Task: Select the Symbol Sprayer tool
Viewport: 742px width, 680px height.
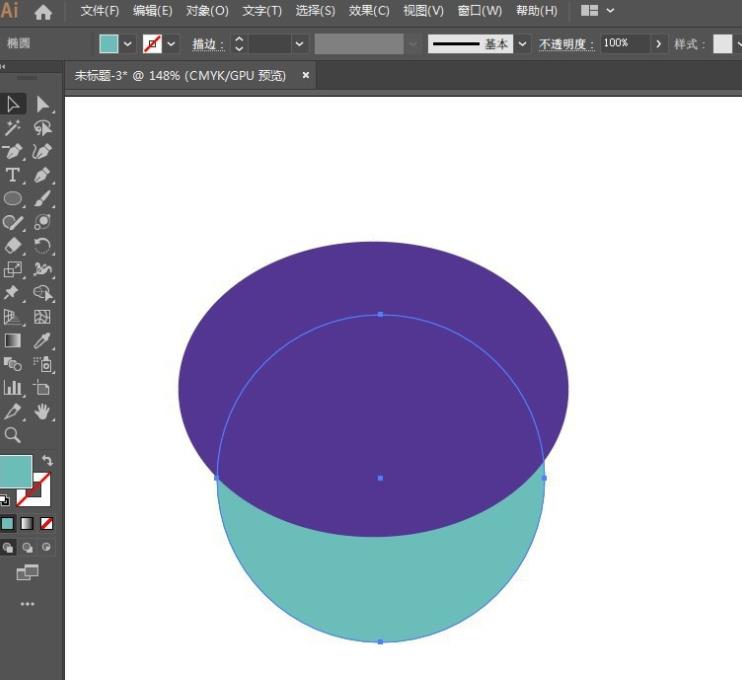Action: [x=43, y=364]
